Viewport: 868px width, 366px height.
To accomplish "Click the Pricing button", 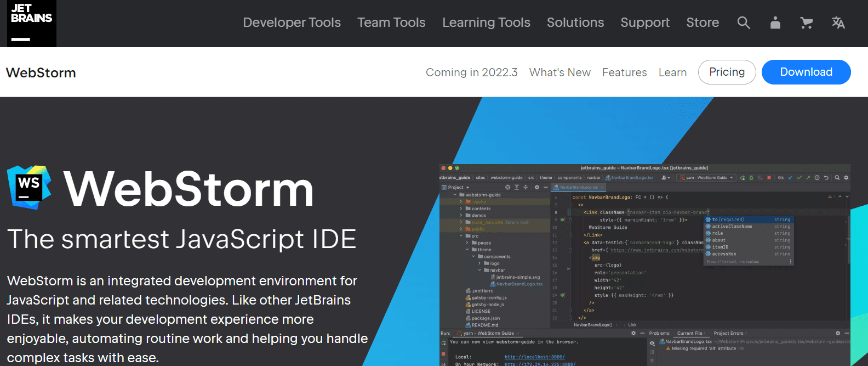I will 727,72.
